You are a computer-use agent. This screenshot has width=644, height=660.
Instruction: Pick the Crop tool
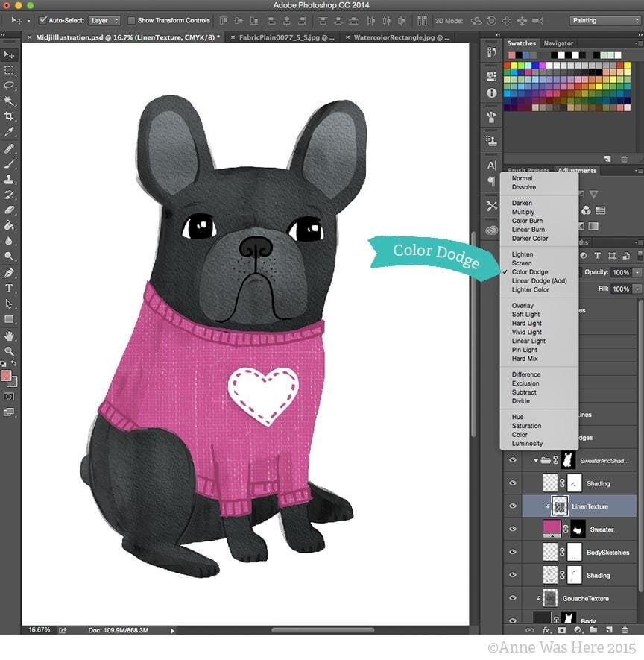pyautogui.click(x=9, y=116)
